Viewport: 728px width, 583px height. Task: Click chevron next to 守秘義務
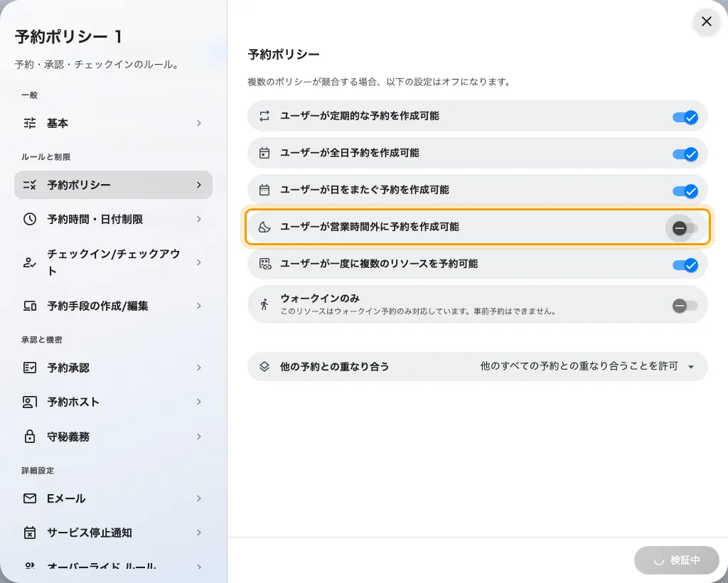point(199,437)
